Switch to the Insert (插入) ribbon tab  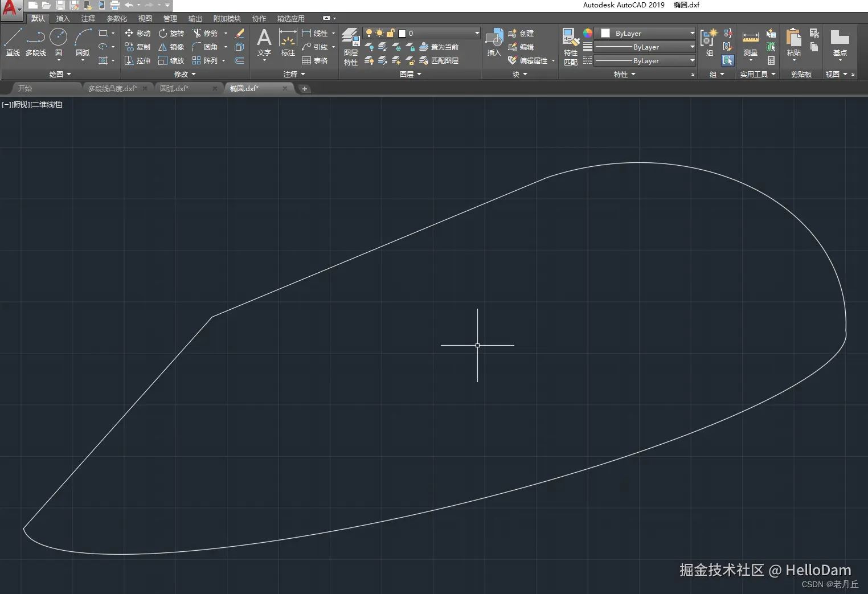[63, 18]
